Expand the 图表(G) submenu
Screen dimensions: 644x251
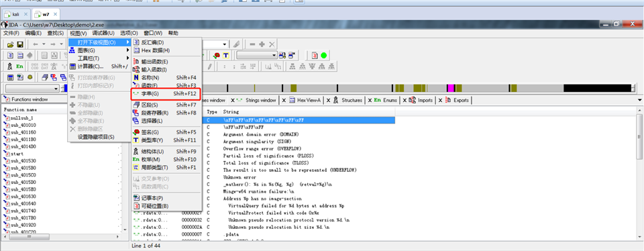99,50
